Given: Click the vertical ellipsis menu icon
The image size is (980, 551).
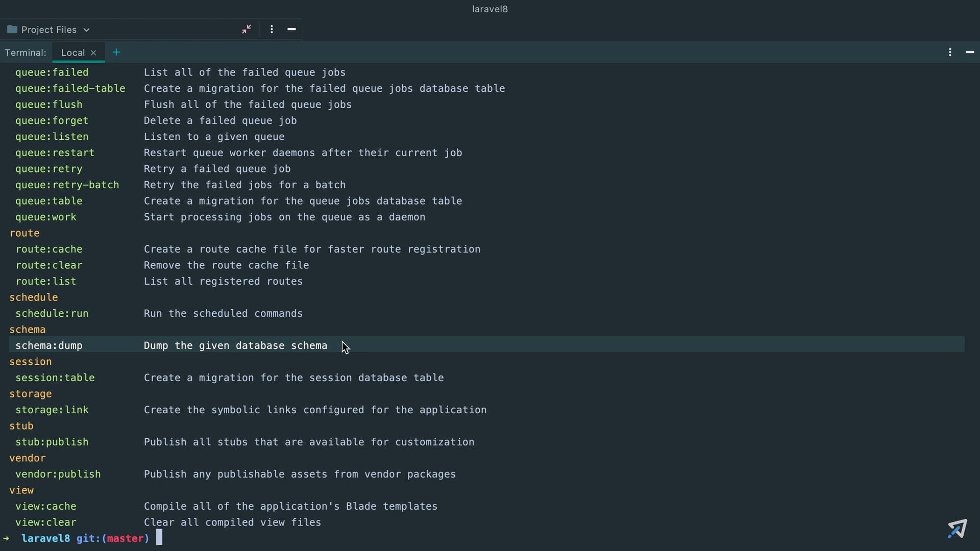Looking at the screenshot, I should point(271,29).
